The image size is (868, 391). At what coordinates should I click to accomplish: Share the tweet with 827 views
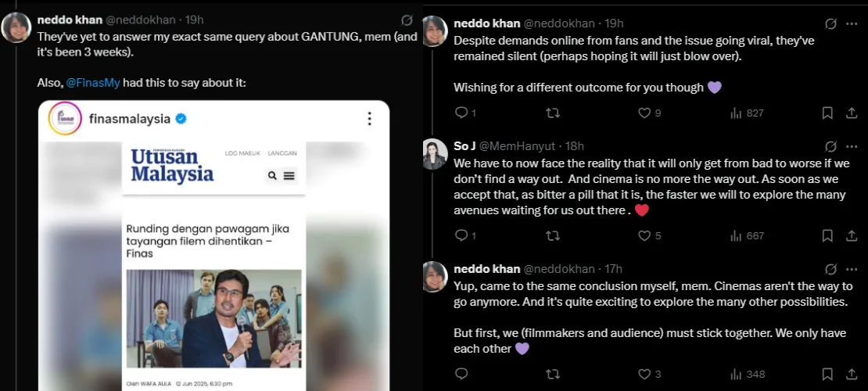click(x=852, y=113)
